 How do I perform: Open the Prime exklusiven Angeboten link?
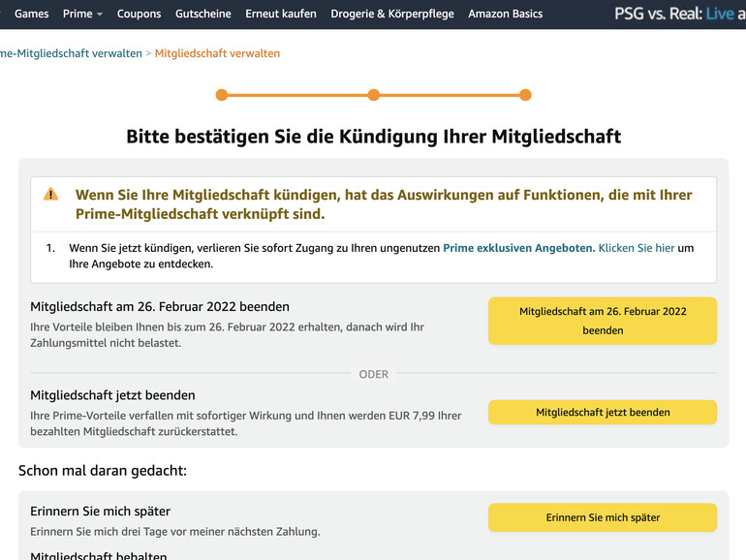[x=519, y=248]
